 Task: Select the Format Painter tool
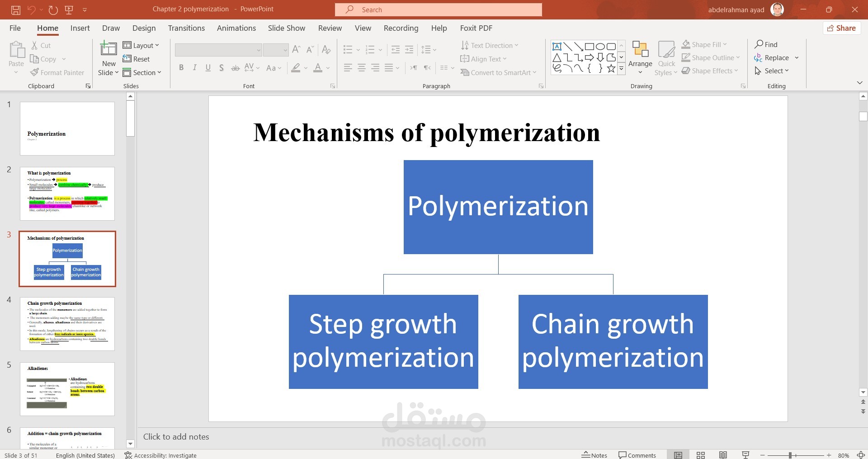click(x=57, y=72)
